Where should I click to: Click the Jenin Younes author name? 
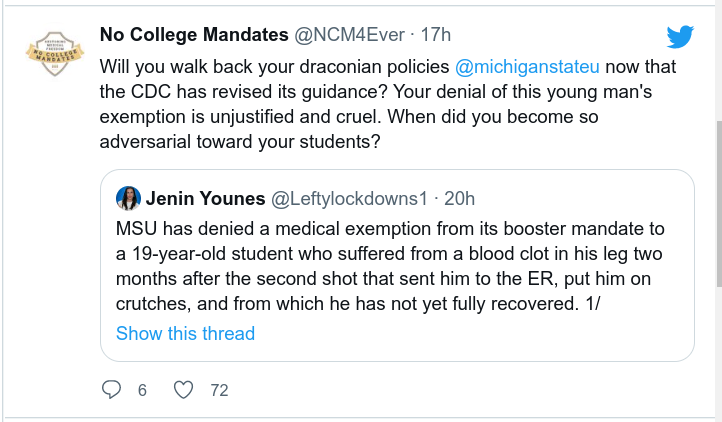click(x=203, y=196)
